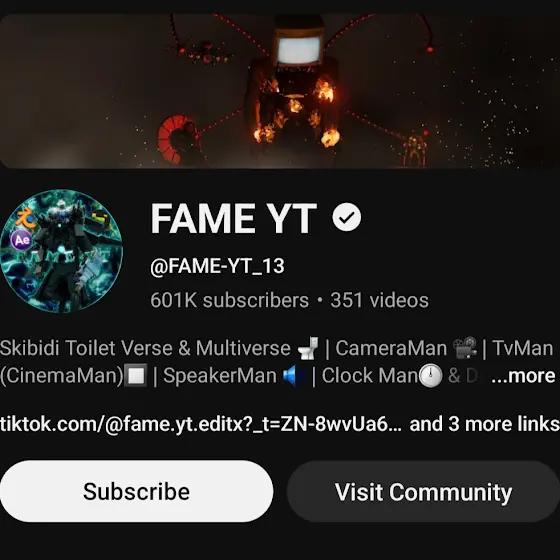
Task: Click the After Effects logo on avatar
Action: coord(21,240)
